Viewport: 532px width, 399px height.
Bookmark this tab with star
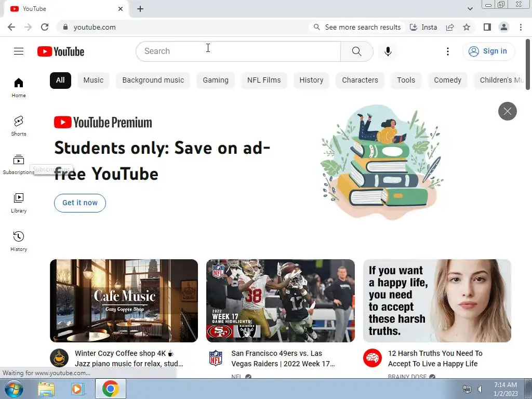pos(467,27)
